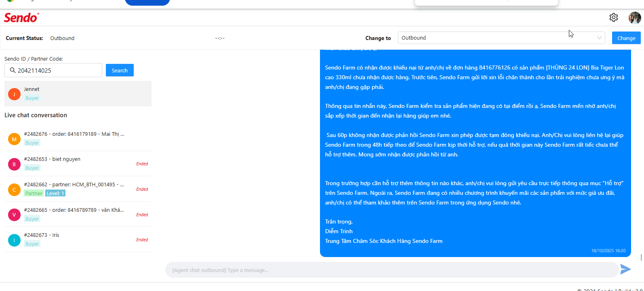Open conversation #2482662 partner HCM_BTH_001495

coord(78,189)
